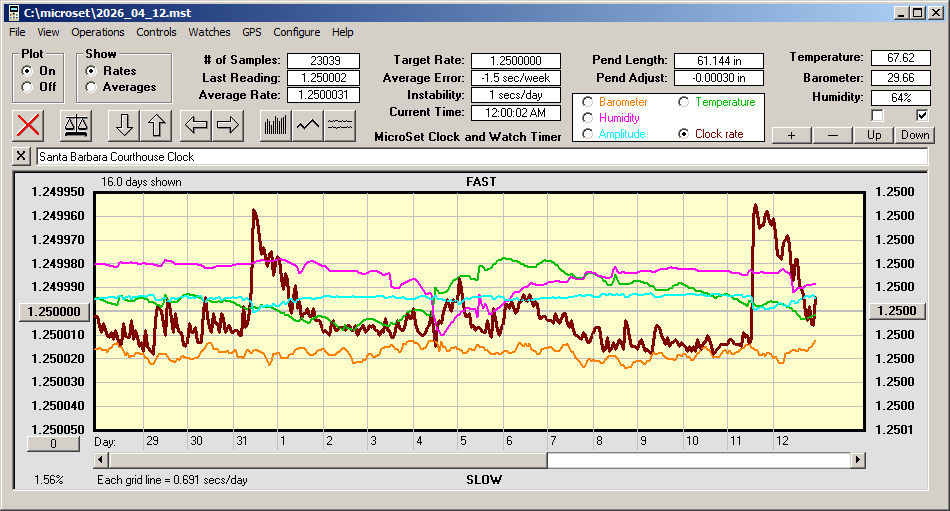Click the right arrow toolbar icon

[x=229, y=125]
